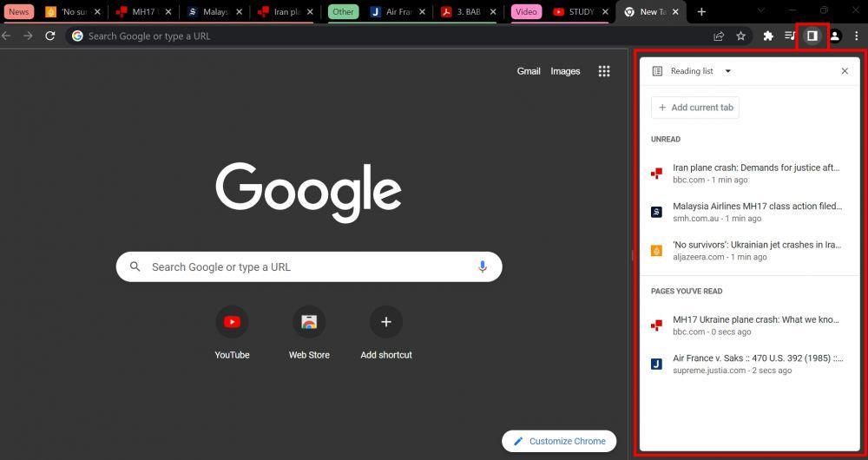868x460 pixels.
Task: Click Customize Chrome button
Action: coord(559,441)
